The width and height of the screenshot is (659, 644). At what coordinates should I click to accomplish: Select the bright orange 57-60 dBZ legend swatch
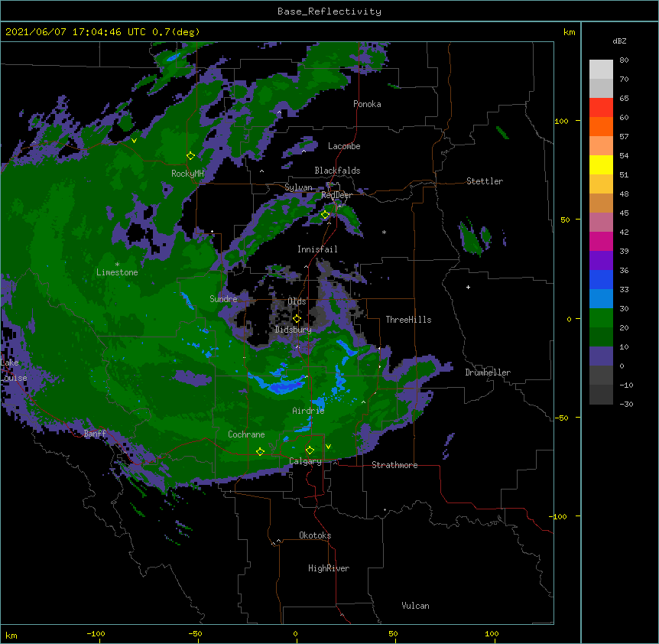pyautogui.click(x=601, y=127)
